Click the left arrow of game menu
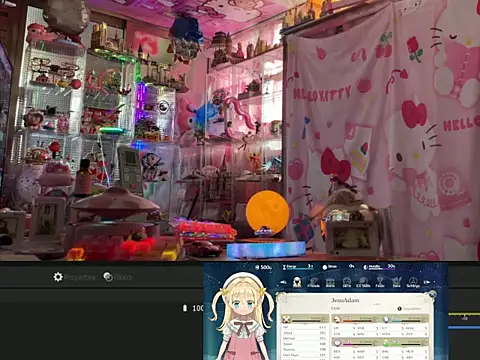Image resolution: width=480 pixels, height=360 pixels. click(283, 282)
